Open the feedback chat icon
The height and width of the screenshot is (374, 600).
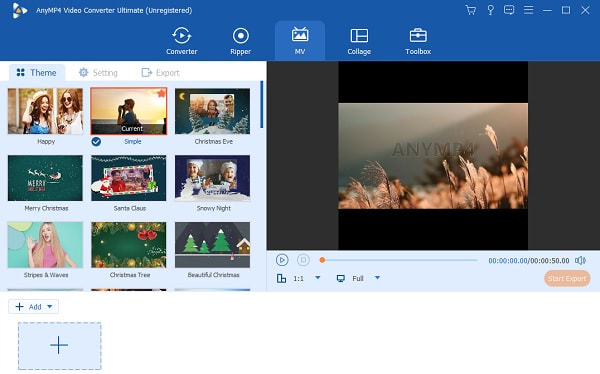coord(509,10)
